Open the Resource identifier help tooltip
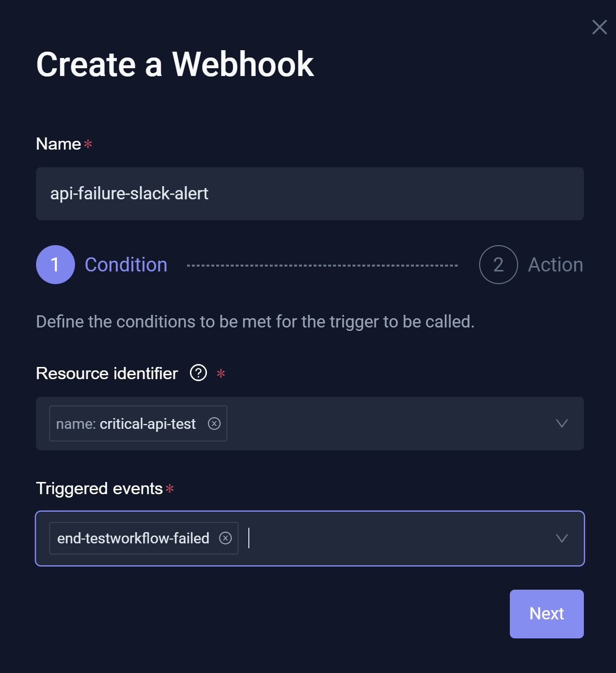Image resolution: width=616 pixels, height=673 pixels. tap(198, 373)
